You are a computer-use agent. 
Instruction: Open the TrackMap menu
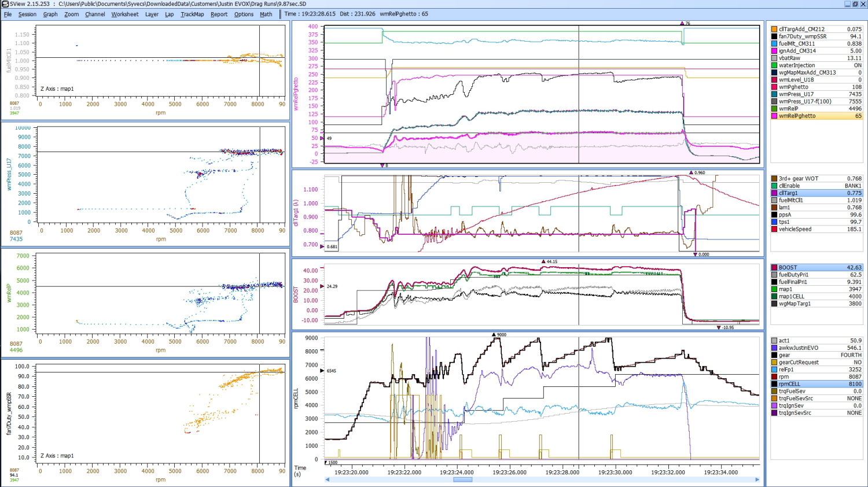192,14
